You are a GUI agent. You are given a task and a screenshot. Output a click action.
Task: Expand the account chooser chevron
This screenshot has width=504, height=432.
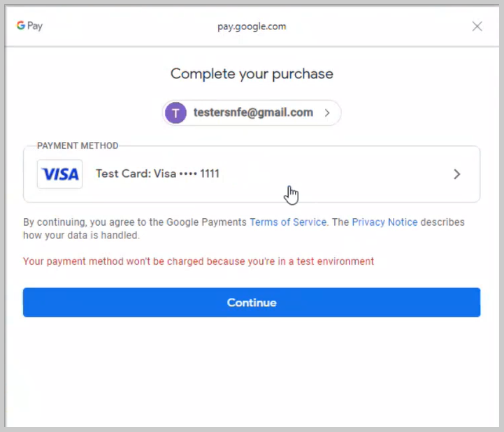[327, 113]
